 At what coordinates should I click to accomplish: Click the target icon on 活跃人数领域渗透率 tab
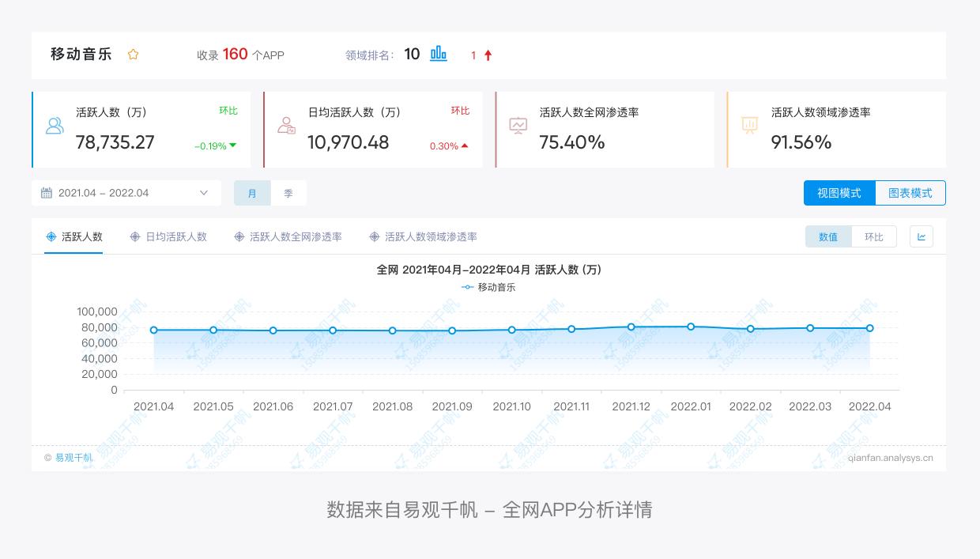375,236
